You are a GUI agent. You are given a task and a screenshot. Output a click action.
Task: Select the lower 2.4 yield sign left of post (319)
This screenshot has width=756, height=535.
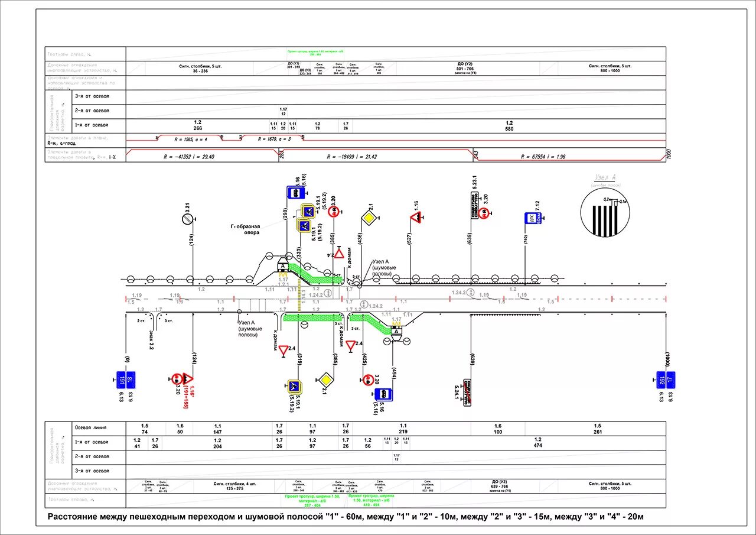tap(283, 351)
